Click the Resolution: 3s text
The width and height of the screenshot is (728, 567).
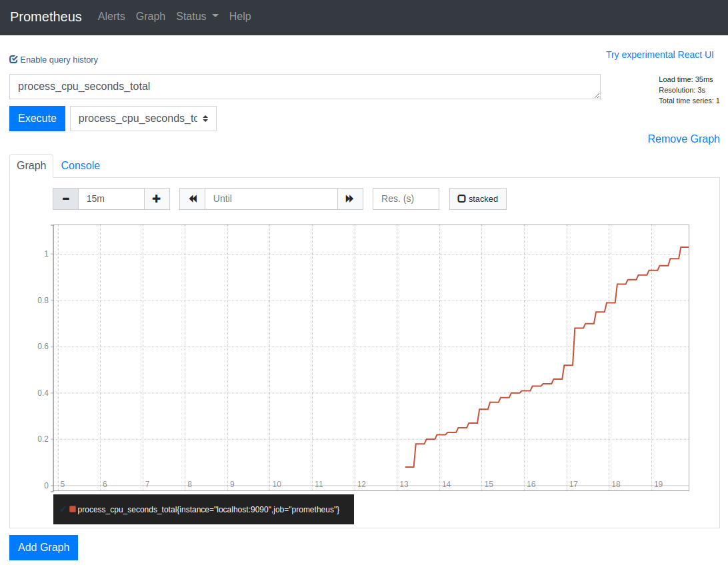click(x=681, y=90)
